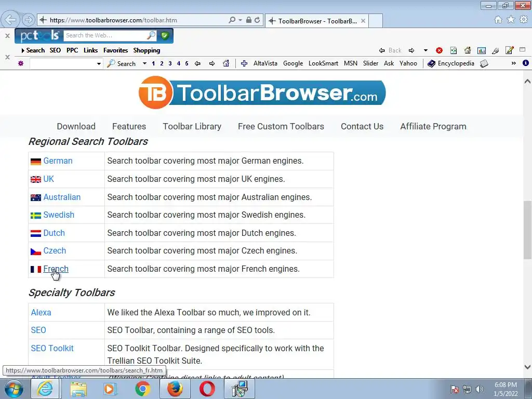Open the dropdown arrow next to forward
The image size is (532, 399).
tap(425, 50)
